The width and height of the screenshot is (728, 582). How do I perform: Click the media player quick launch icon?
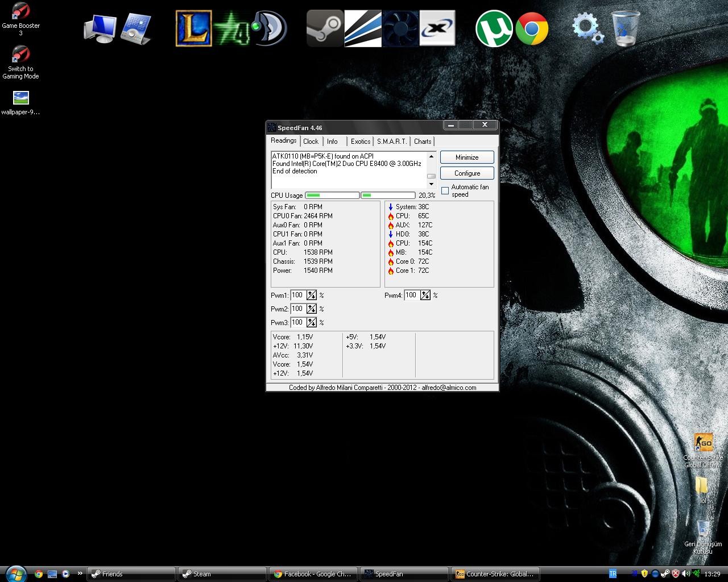point(66,574)
